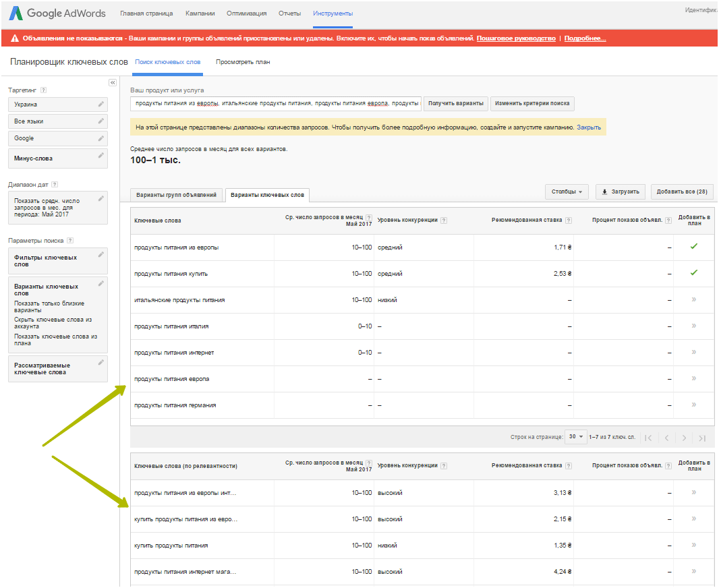Click the pencil icon next to Украина
Image resolution: width=719 pixels, height=588 pixels.
point(101,104)
